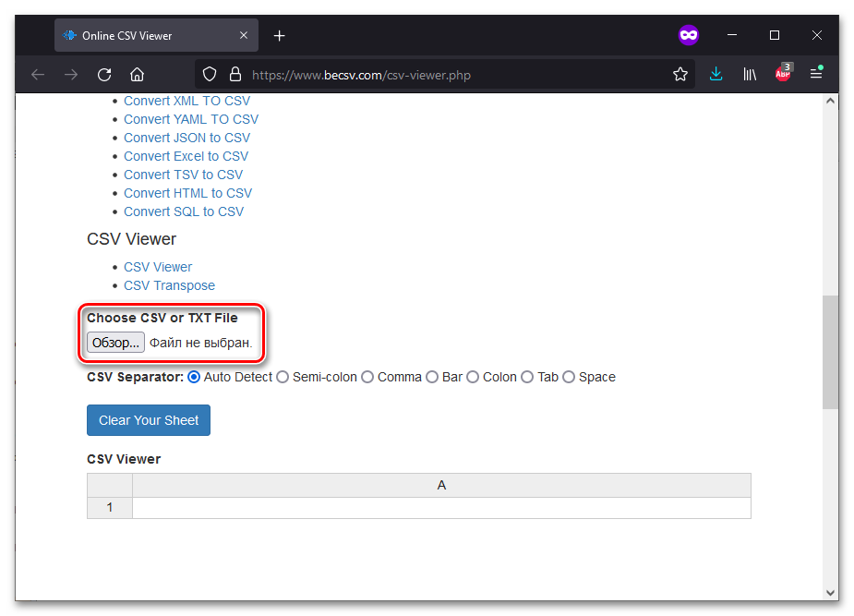
Task: Show site security padlock info
Action: coord(235,75)
